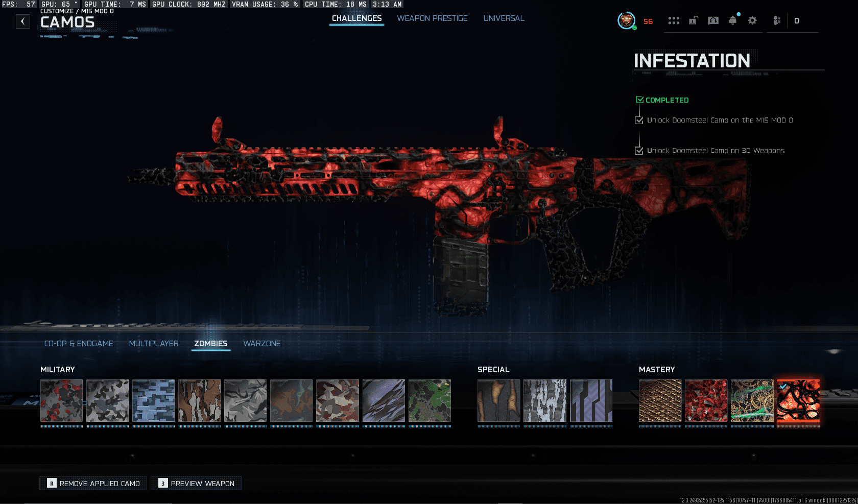Select the Multiplayer camo category

coord(154,344)
